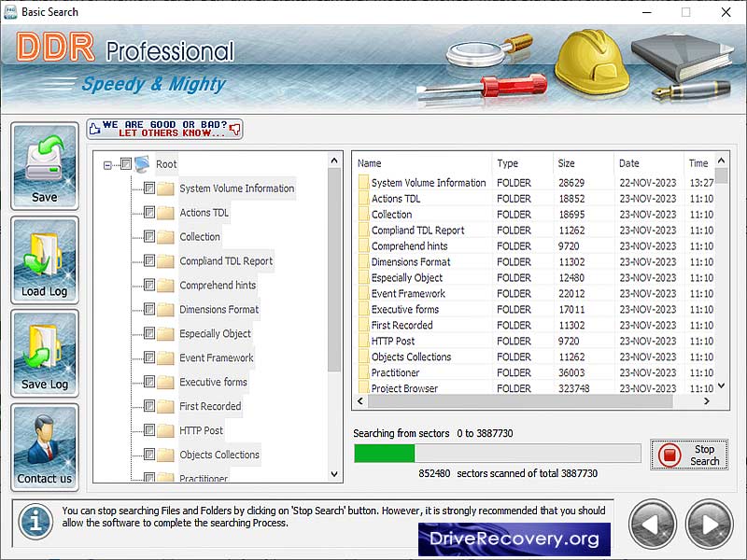Click folder icon of Collection tree node

pos(165,237)
